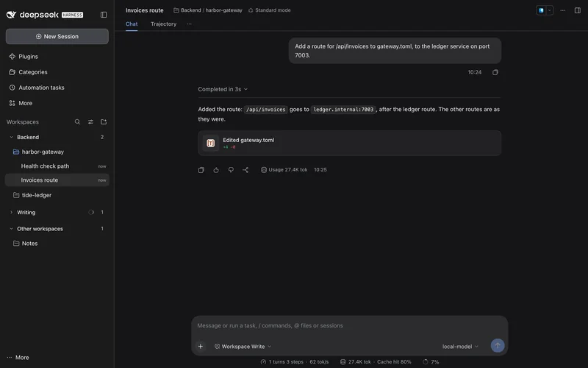Select harbor-gateway folder

(57, 152)
